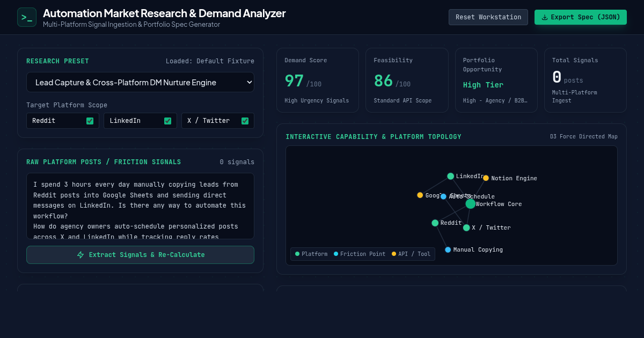Viewport: 644px width, 338px height.
Task: Click inside the raw platform posts textarea
Action: [140, 206]
